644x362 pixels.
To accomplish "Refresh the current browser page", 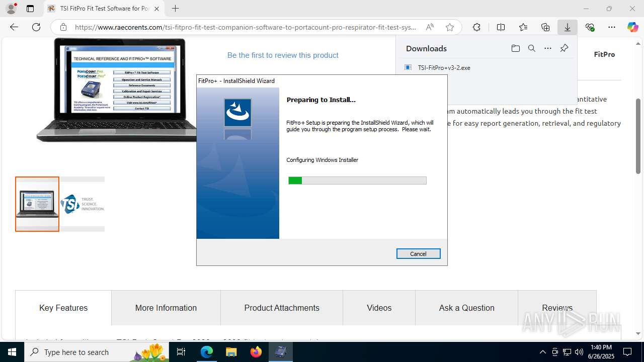I will [36, 27].
